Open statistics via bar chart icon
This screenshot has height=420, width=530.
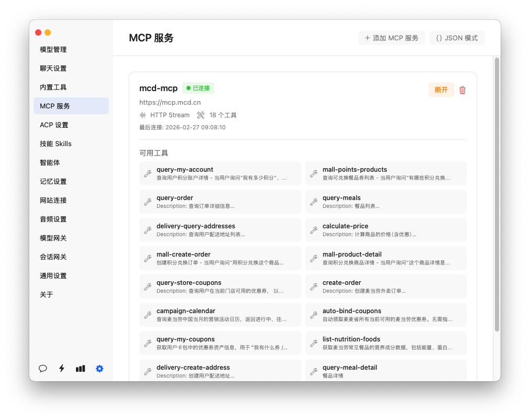click(x=80, y=369)
